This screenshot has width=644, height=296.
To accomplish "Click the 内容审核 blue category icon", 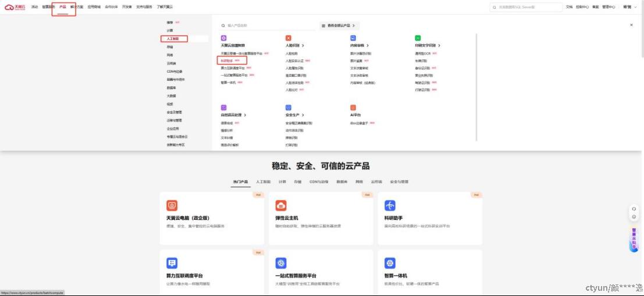I will [353, 38].
